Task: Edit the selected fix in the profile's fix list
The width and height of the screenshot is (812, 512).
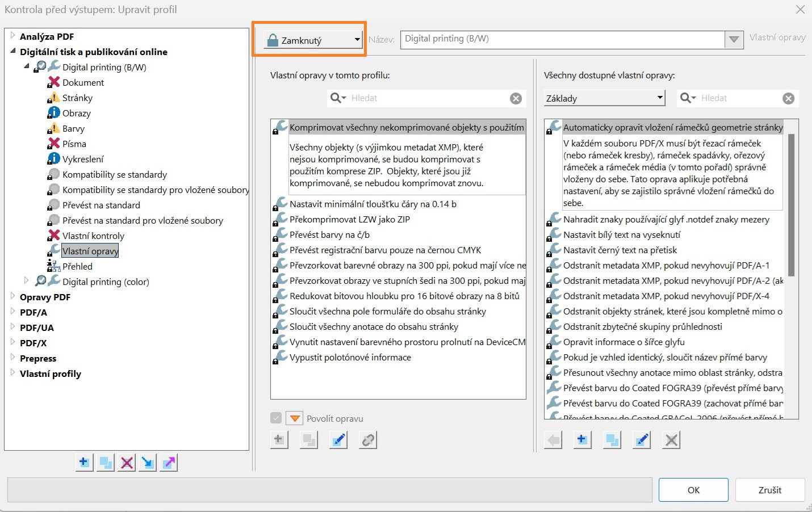Action: pos(338,440)
